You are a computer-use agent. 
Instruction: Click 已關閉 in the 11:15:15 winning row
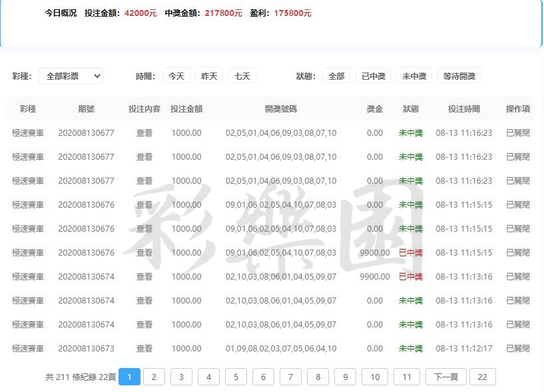tap(517, 252)
